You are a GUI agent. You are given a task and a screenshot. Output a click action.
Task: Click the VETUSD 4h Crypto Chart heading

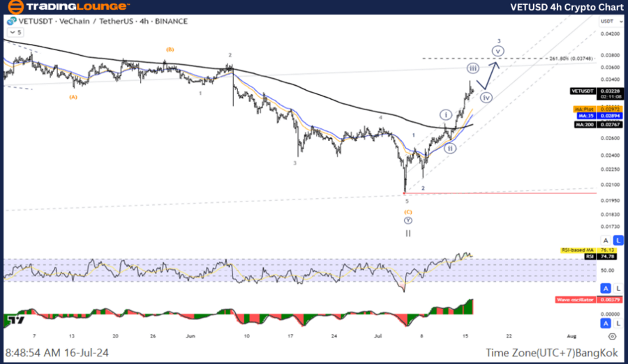pyautogui.click(x=567, y=7)
